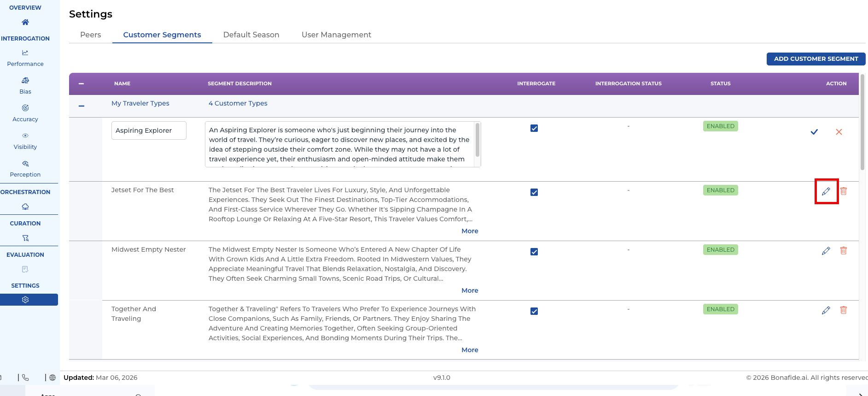Screen dimensions: 868x396
Task: Delete the Midwest Empty Nester segment
Action: coord(844,251)
